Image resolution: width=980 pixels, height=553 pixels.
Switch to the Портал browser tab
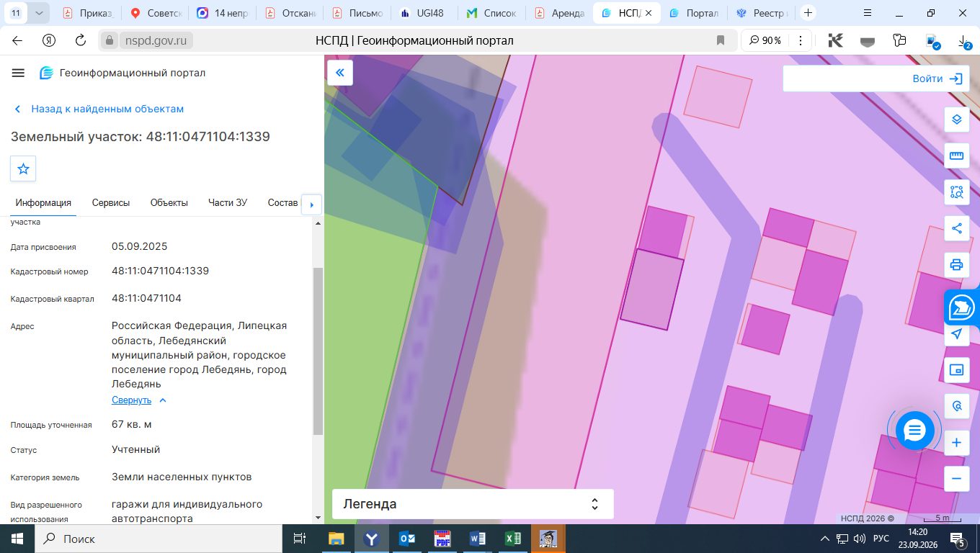(x=695, y=13)
